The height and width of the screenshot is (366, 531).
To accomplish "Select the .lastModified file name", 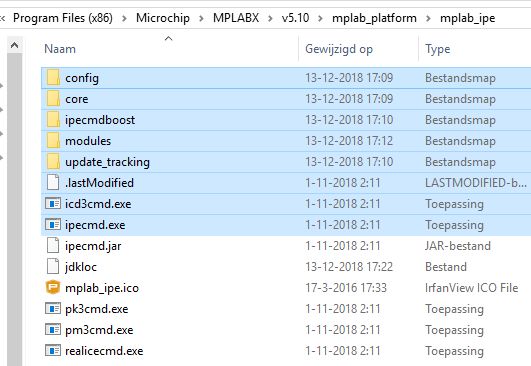I will point(100,183).
